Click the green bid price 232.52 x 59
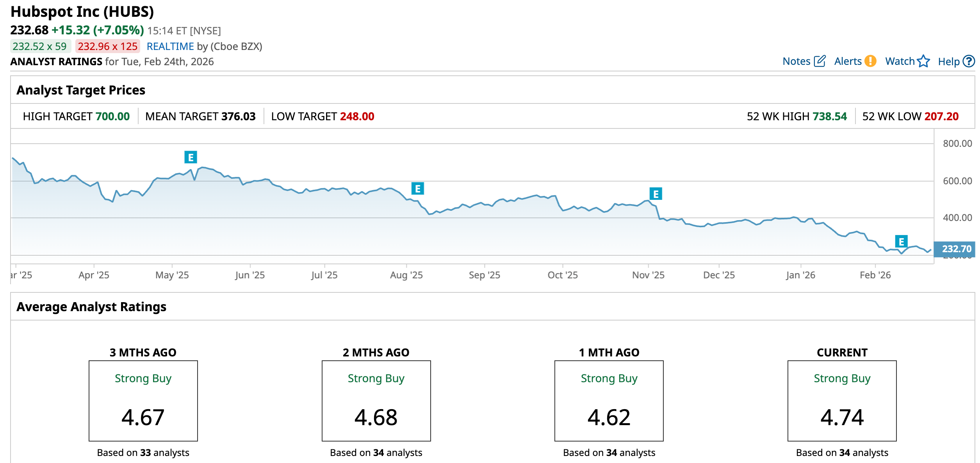This screenshot has height=463, width=980. click(x=40, y=46)
